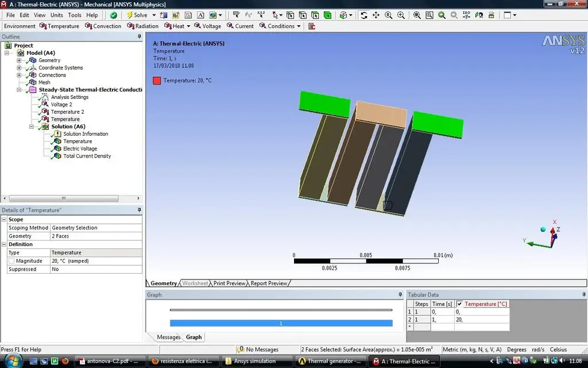Expand the Coordinate Systems node
The width and height of the screenshot is (588, 368).
[19, 68]
